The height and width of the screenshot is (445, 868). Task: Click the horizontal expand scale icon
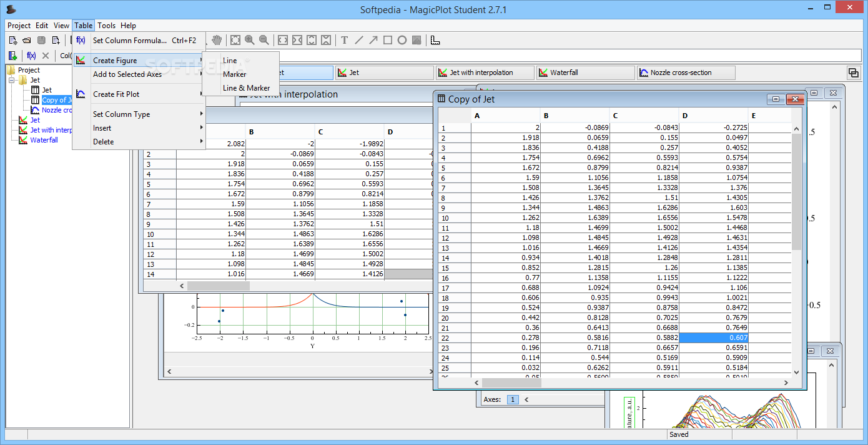(283, 40)
